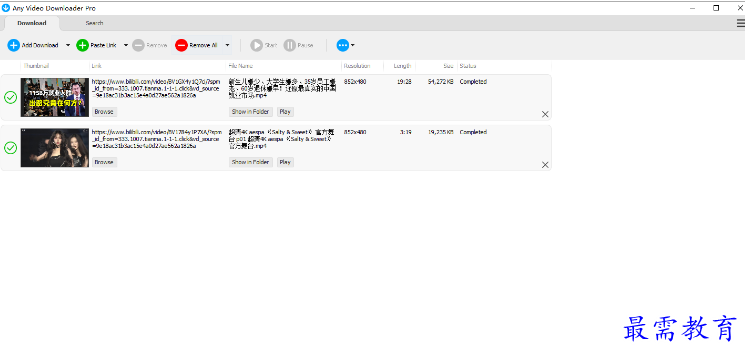Click the red Remove All icon

pos(181,45)
